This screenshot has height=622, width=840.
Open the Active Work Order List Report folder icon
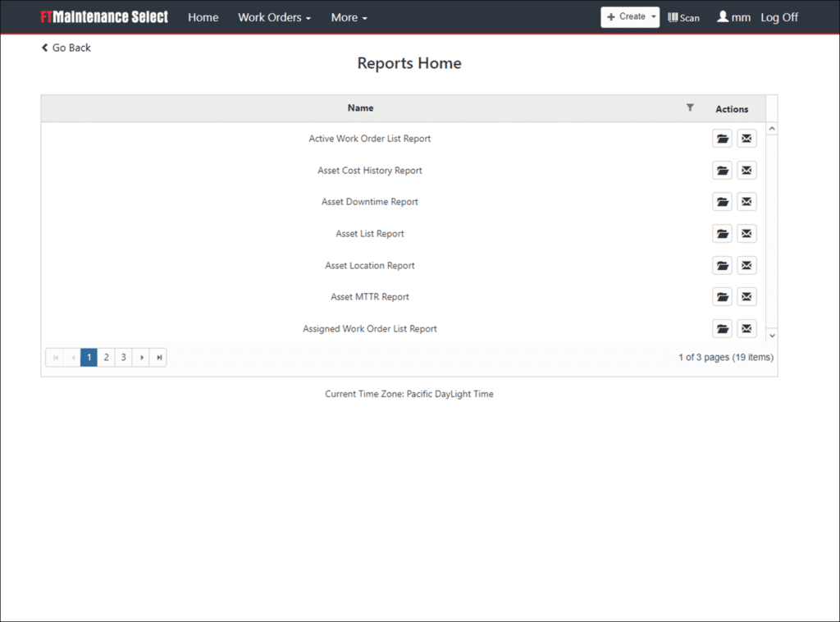coord(722,139)
